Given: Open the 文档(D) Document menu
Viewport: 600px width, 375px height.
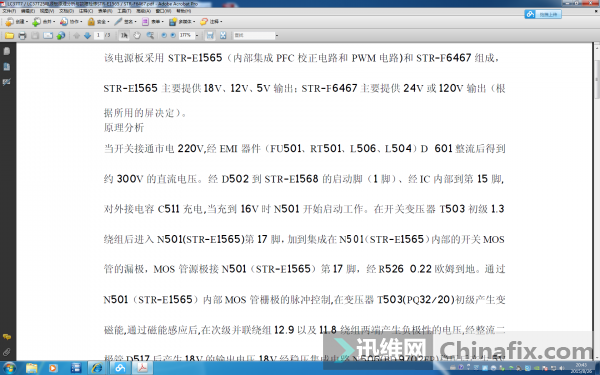Looking at the screenshot, I should (66, 11).
